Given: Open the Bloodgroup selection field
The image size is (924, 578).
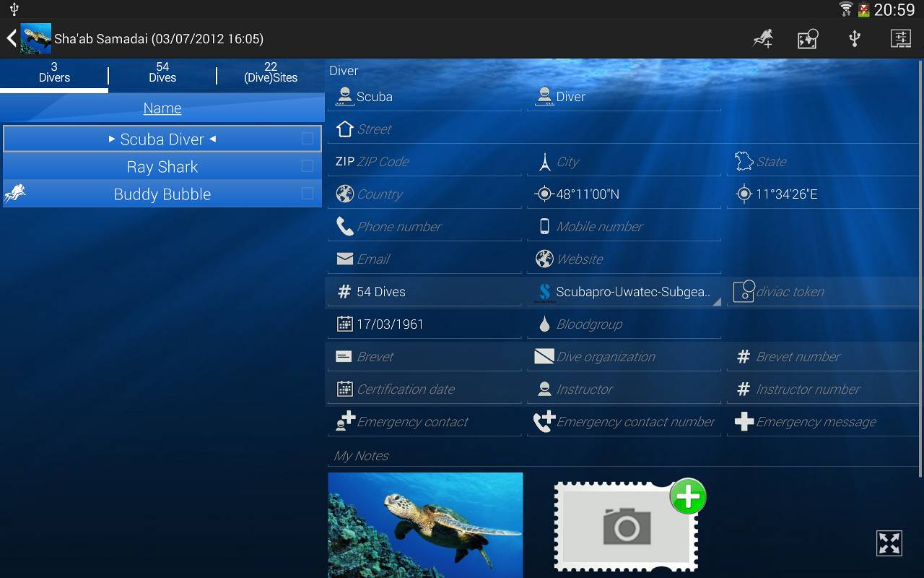Looking at the screenshot, I should click(624, 323).
